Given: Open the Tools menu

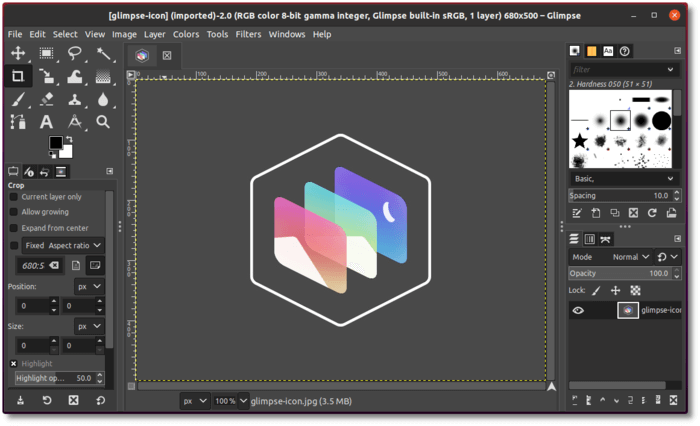Looking at the screenshot, I should point(217,34).
